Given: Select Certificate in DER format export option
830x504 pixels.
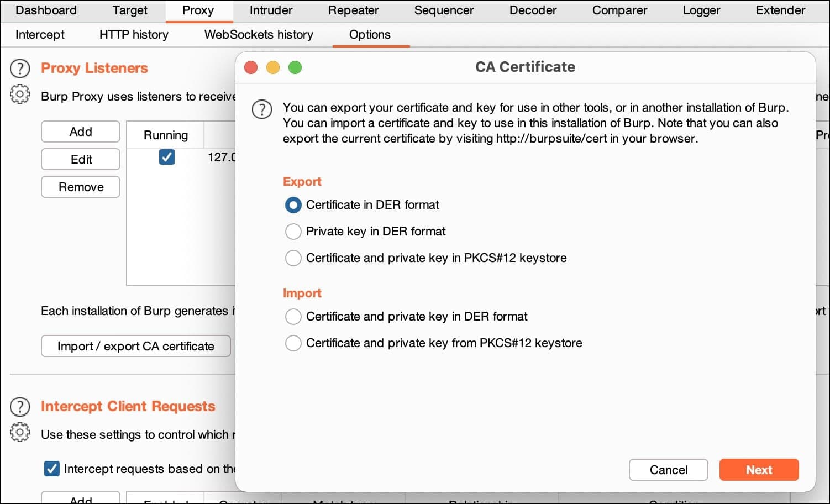Looking at the screenshot, I should (x=293, y=205).
